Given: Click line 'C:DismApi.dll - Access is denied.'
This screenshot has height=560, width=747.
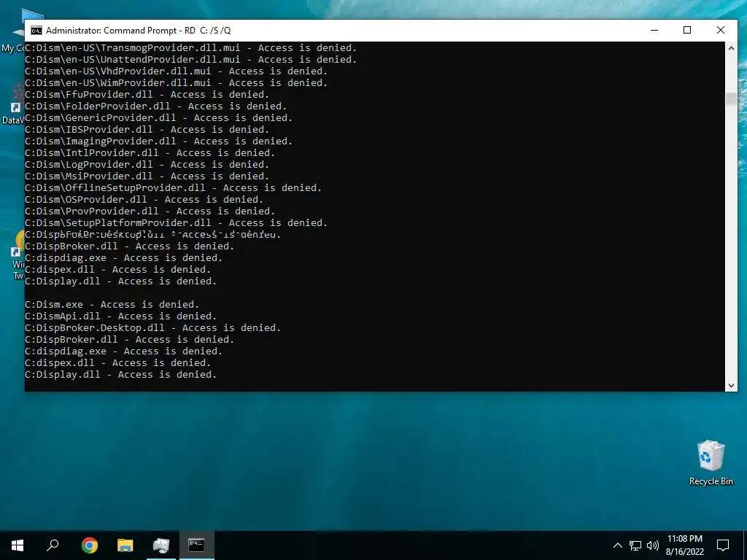Looking at the screenshot, I should point(120,316).
